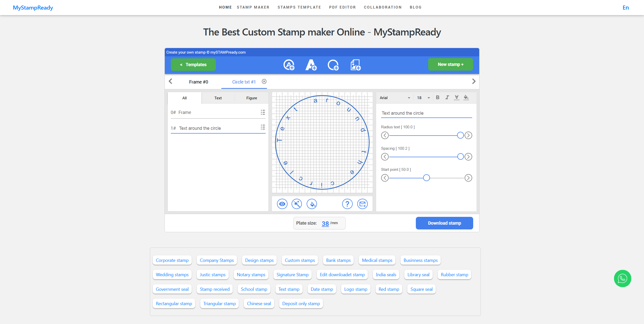Open the Arial font family dropdown

click(395, 98)
